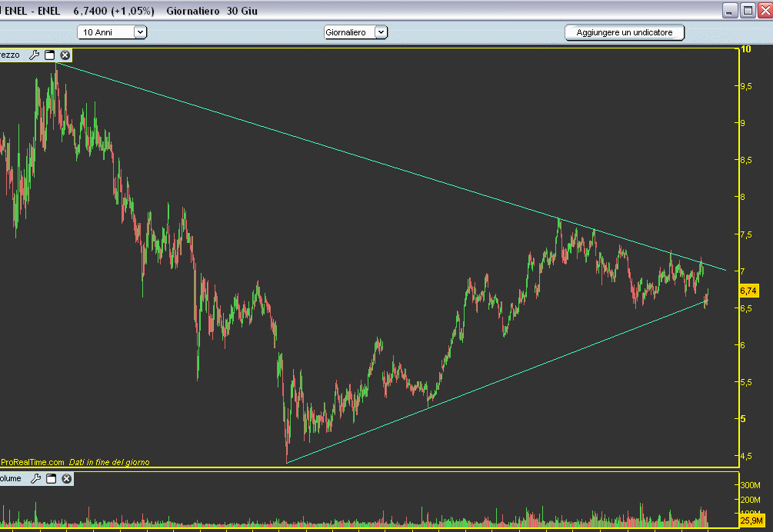Screen dimensions: 773x532
Task: Click the 200M volume axis label
Action: tap(751, 500)
